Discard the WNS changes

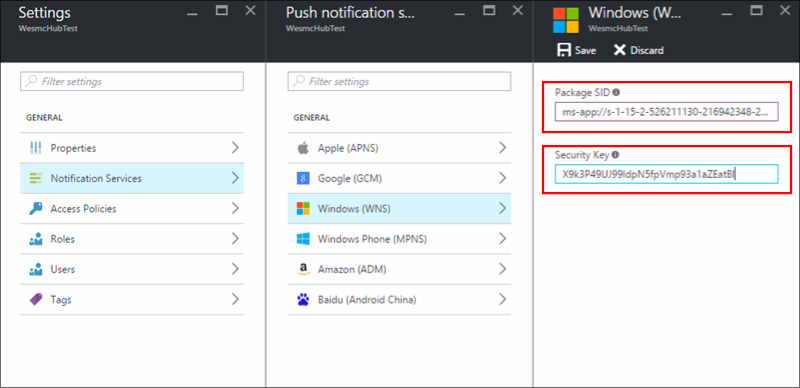638,50
